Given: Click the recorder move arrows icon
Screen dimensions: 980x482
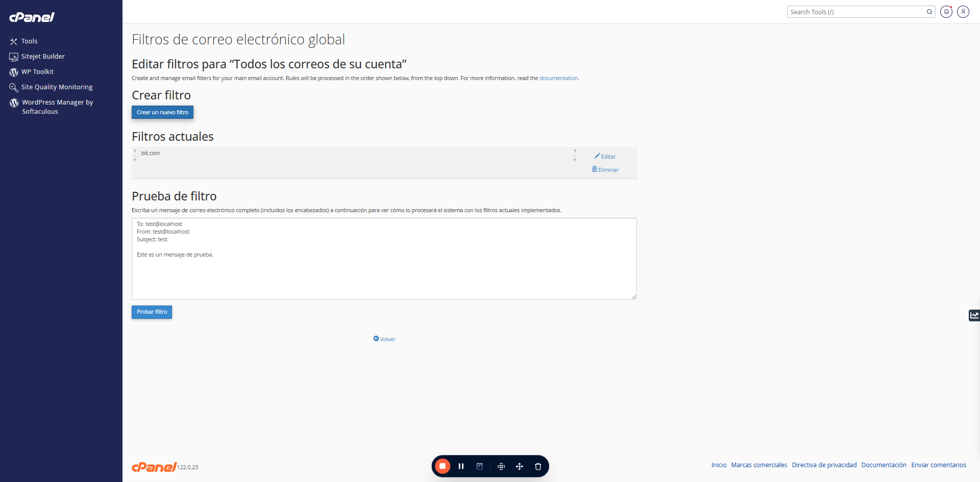Looking at the screenshot, I should click(x=520, y=466).
